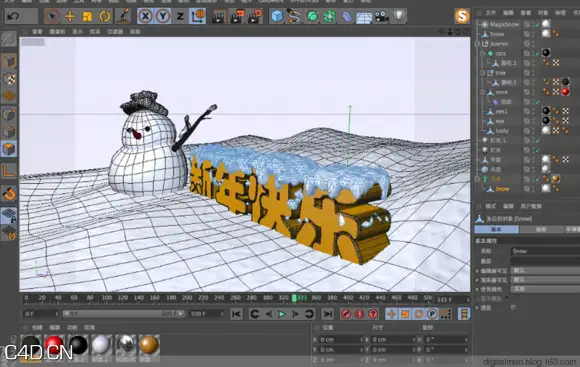This screenshot has height=367, width=580.
Task: Click the 500 F end frame field
Action: tap(206, 314)
